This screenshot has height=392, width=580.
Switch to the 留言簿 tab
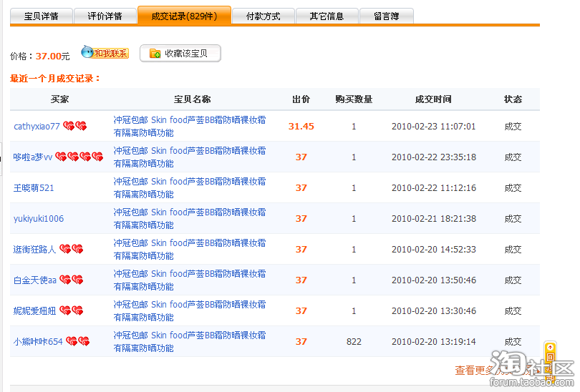[386, 16]
